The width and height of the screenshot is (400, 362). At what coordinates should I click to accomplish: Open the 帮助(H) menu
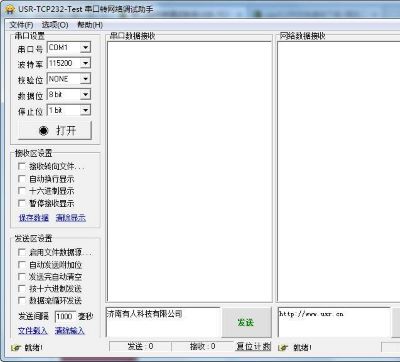(x=90, y=25)
